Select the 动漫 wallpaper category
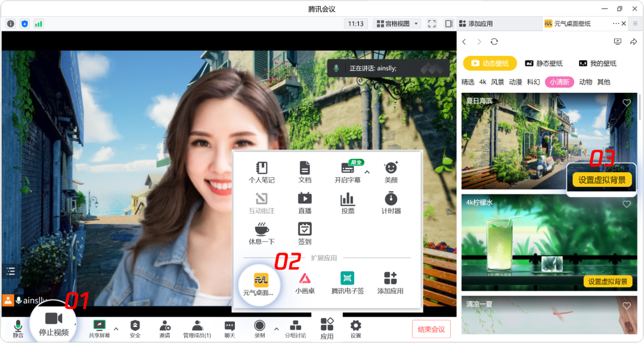 pyautogui.click(x=515, y=82)
